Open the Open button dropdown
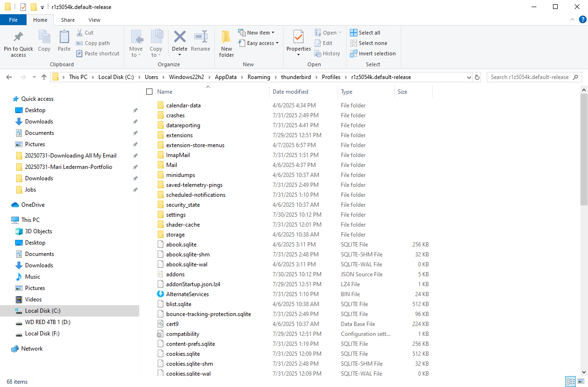This screenshot has height=387, width=588. [x=339, y=33]
